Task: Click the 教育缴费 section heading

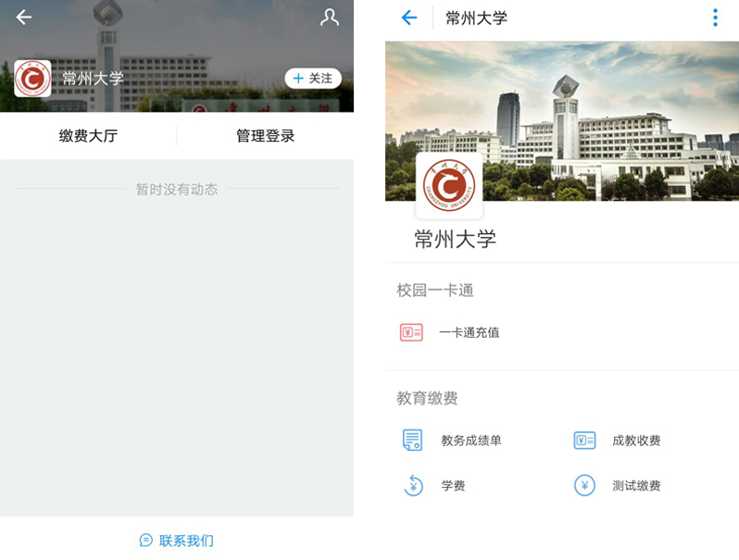Action: pos(427,398)
